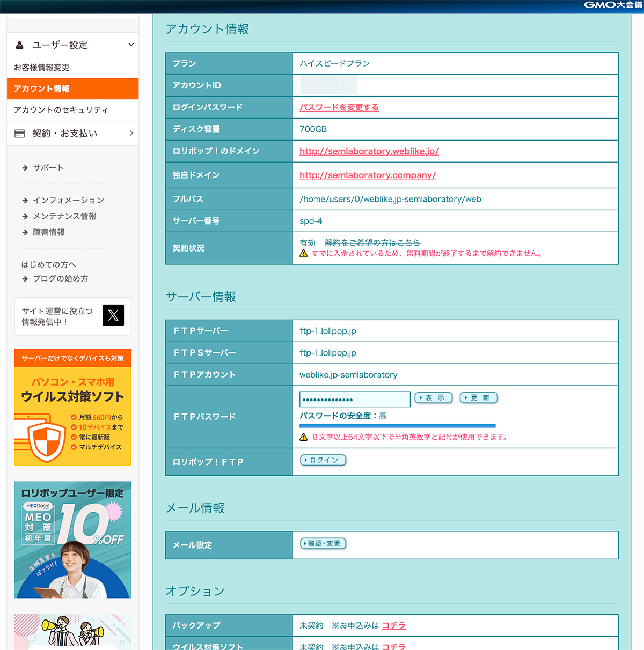Click the パスワードを変更する link
The height and width of the screenshot is (650, 644).
coord(339,107)
